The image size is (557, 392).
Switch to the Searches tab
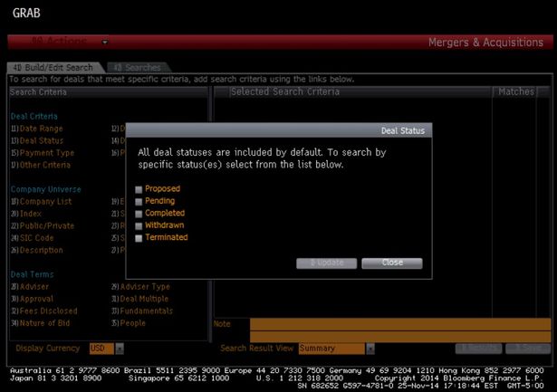click(x=134, y=68)
